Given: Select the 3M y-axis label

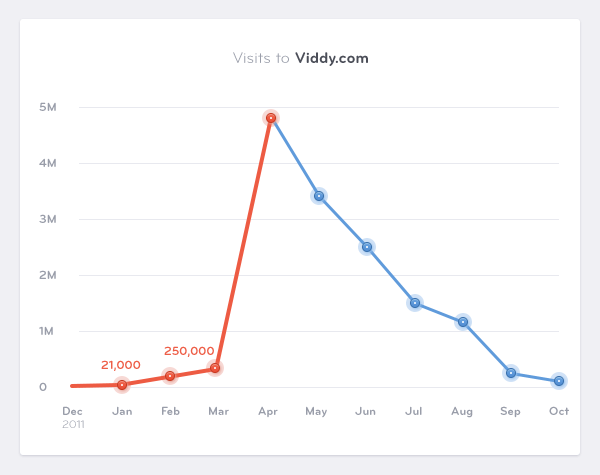Looking at the screenshot, I should tap(47, 219).
